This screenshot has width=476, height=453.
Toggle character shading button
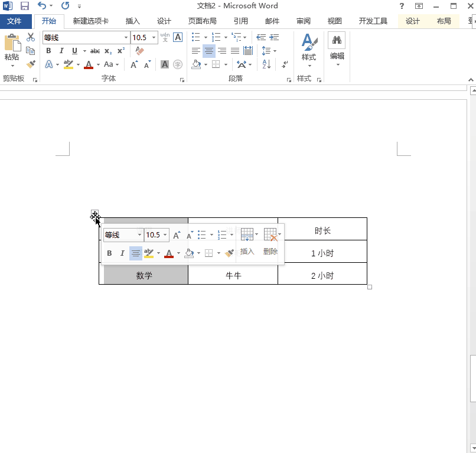point(165,64)
